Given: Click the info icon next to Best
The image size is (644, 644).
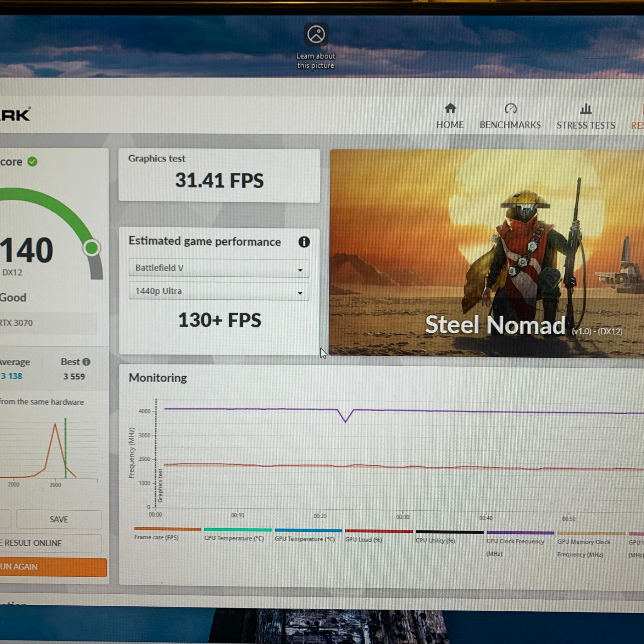Looking at the screenshot, I should 86,362.
